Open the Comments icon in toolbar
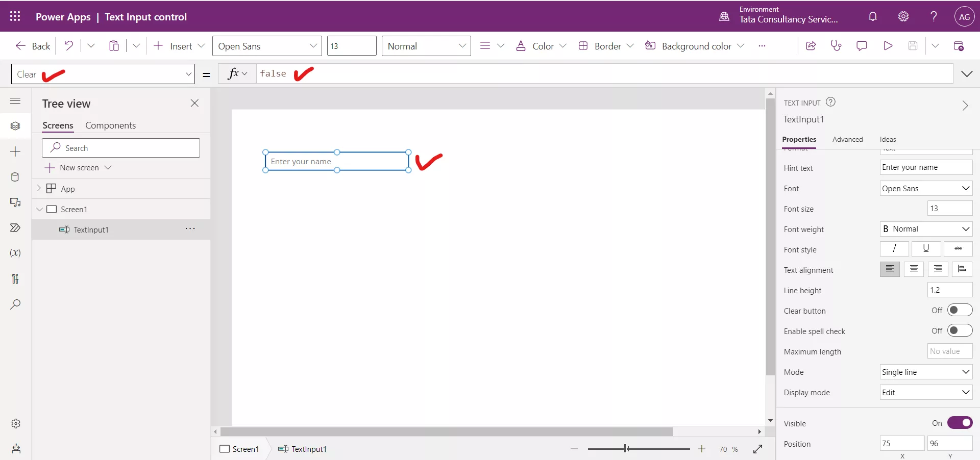The height and width of the screenshot is (460, 980). click(x=862, y=46)
